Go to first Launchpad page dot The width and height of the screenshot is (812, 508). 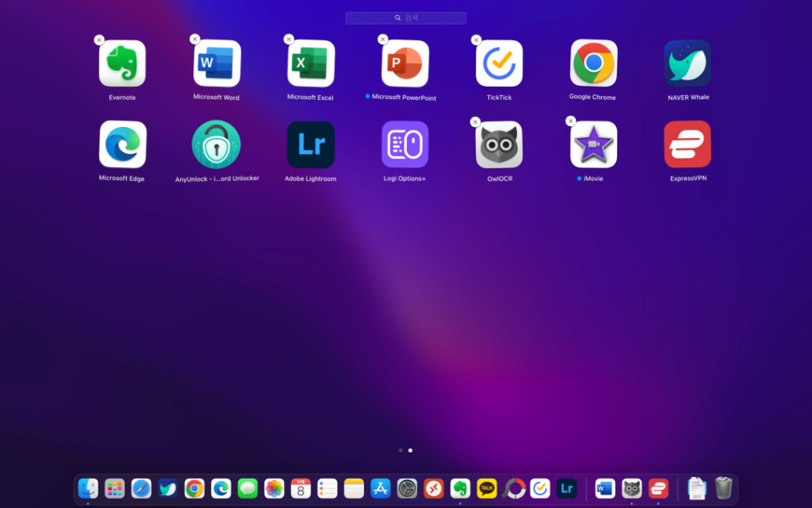click(401, 451)
